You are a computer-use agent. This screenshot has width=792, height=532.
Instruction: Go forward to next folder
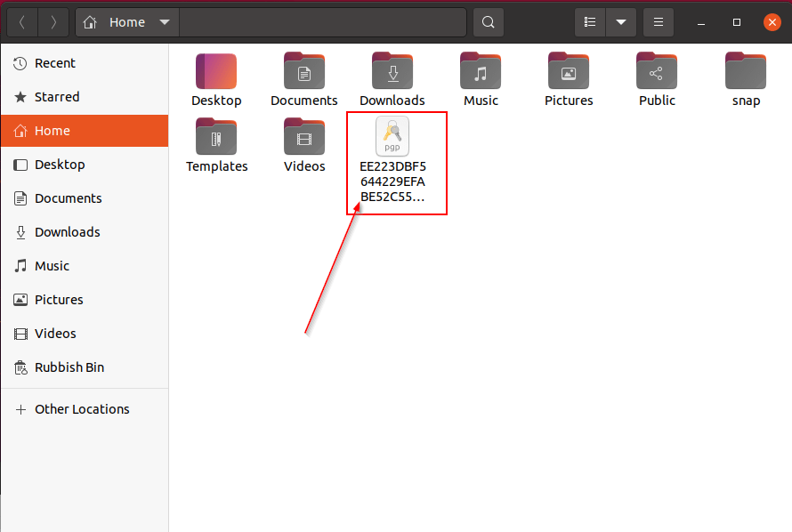(x=53, y=22)
